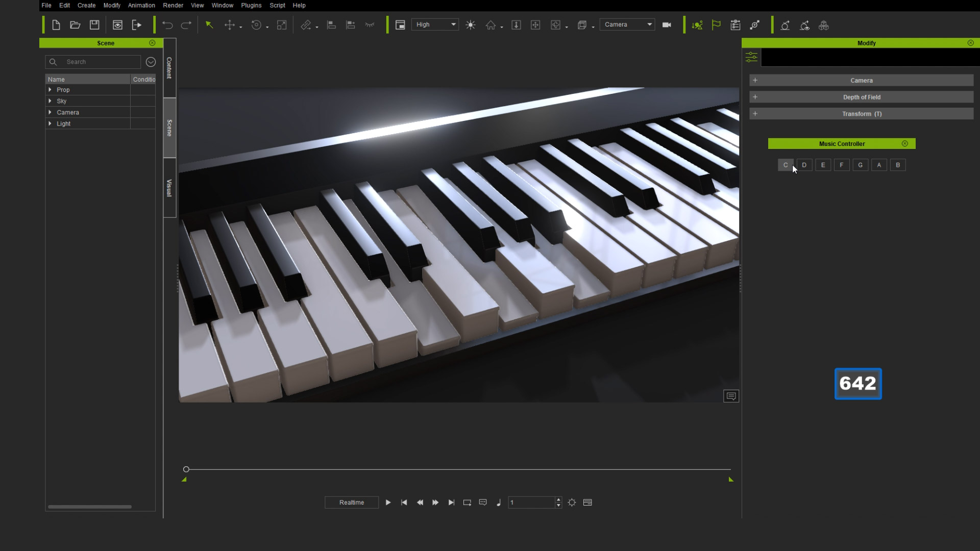980x551 pixels.
Task: Click the New Project icon
Action: 56,25
